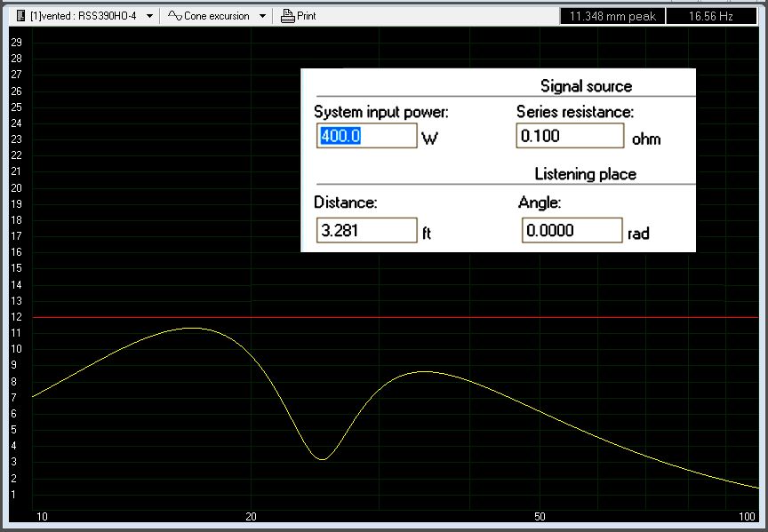Click the Cone excursion waveform icon
Viewport: 768px width, 532px height.
(175, 16)
